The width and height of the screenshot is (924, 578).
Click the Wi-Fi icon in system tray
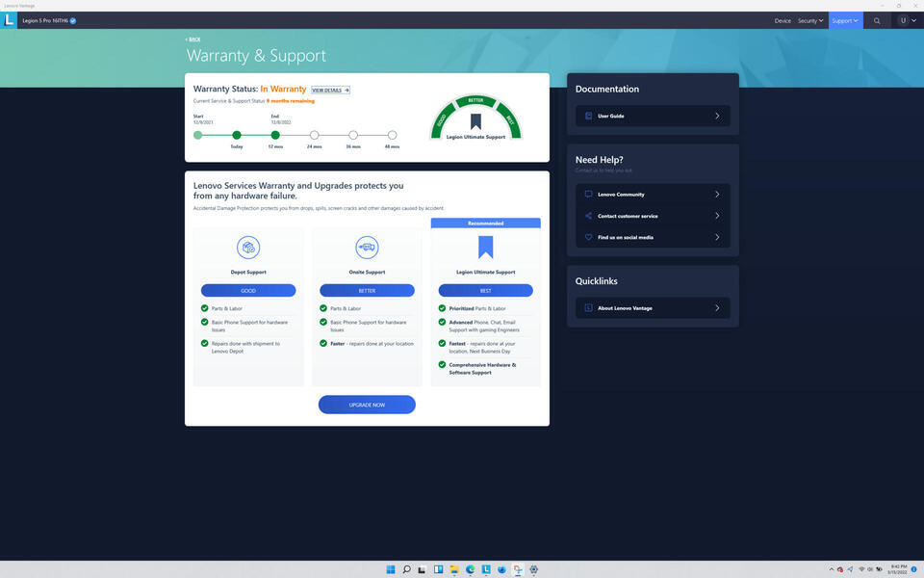coord(861,569)
